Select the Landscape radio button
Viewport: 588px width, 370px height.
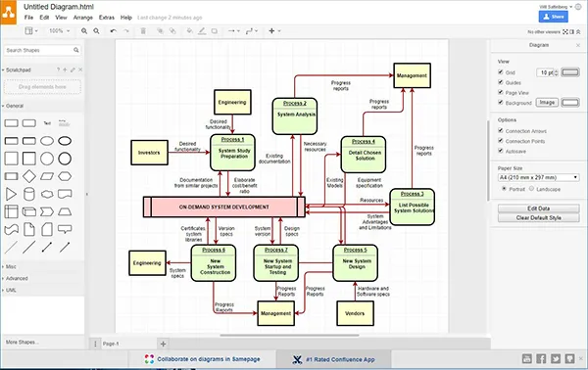coord(531,189)
